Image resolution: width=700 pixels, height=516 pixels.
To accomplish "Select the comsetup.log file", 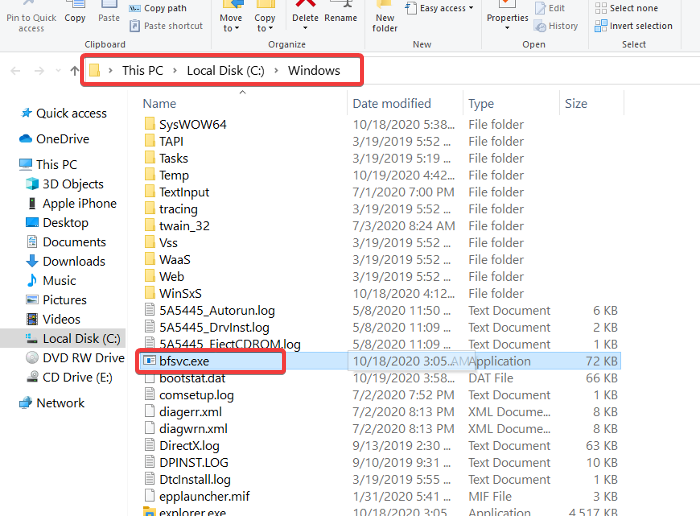I will click(189, 395).
